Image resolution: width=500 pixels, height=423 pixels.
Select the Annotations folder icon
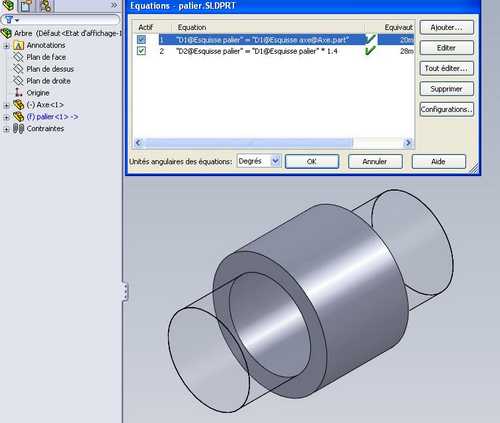coord(18,45)
